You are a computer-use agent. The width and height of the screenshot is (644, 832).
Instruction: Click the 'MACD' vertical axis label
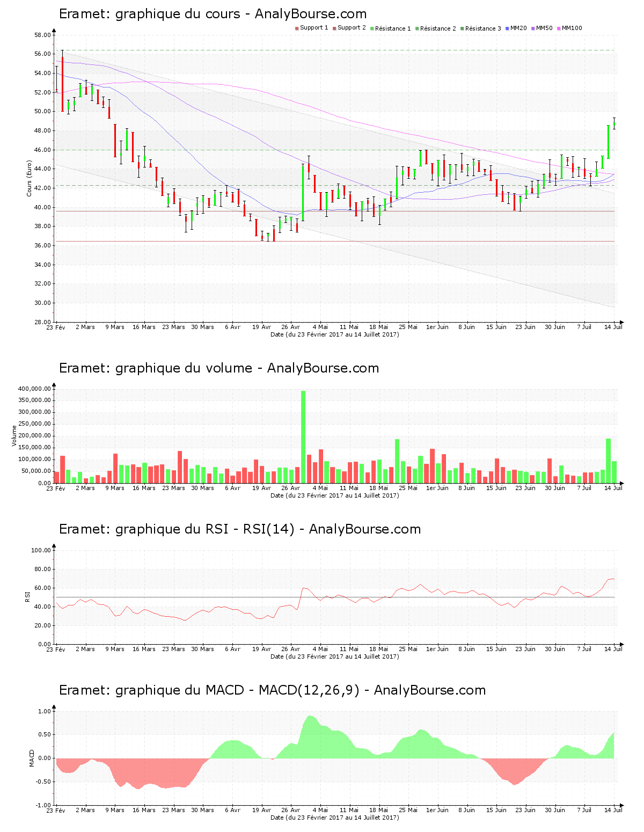click(x=32, y=757)
